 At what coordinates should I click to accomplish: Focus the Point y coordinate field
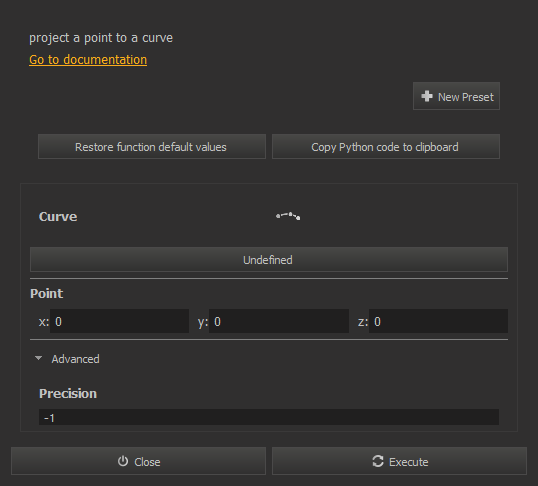pyautogui.click(x=279, y=321)
